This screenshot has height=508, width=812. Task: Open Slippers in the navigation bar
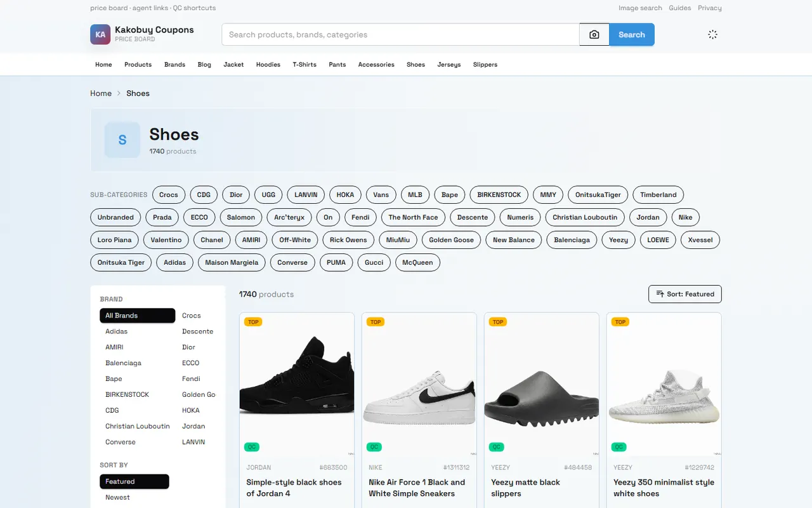tap(485, 65)
